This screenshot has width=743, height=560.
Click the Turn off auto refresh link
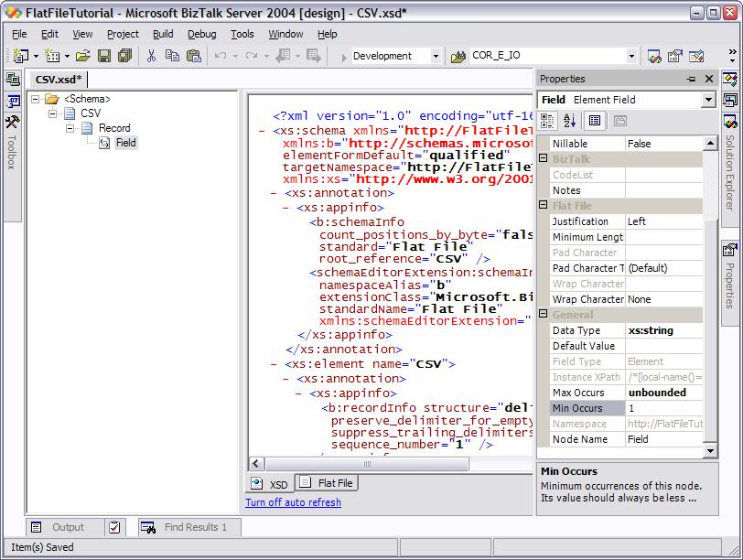(x=294, y=502)
